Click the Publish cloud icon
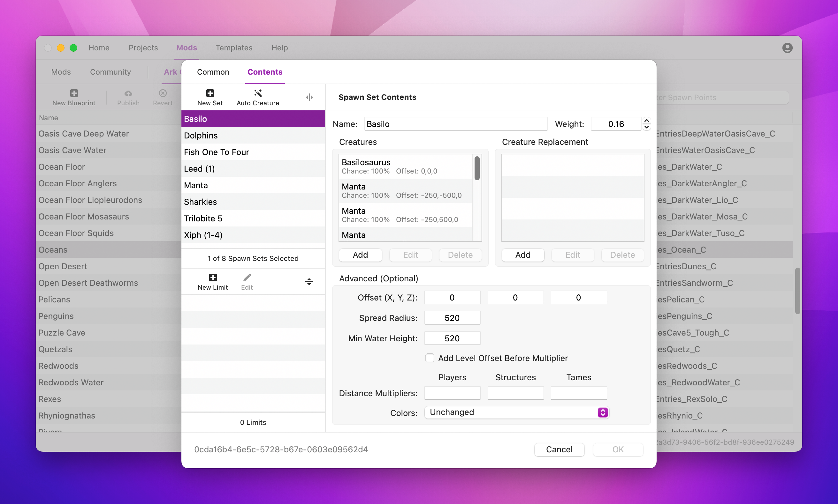The width and height of the screenshot is (838, 504). tap(128, 93)
